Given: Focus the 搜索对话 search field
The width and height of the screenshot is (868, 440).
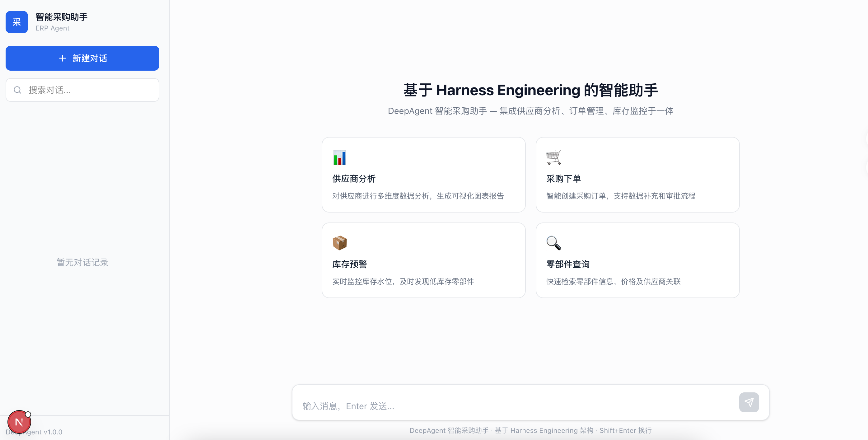Looking at the screenshot, I should 82,90.
